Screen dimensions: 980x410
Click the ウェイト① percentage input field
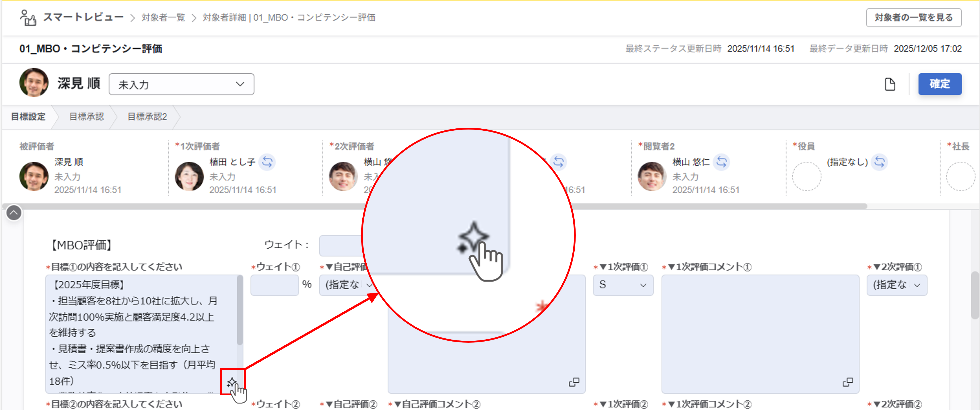click(274, 285)
